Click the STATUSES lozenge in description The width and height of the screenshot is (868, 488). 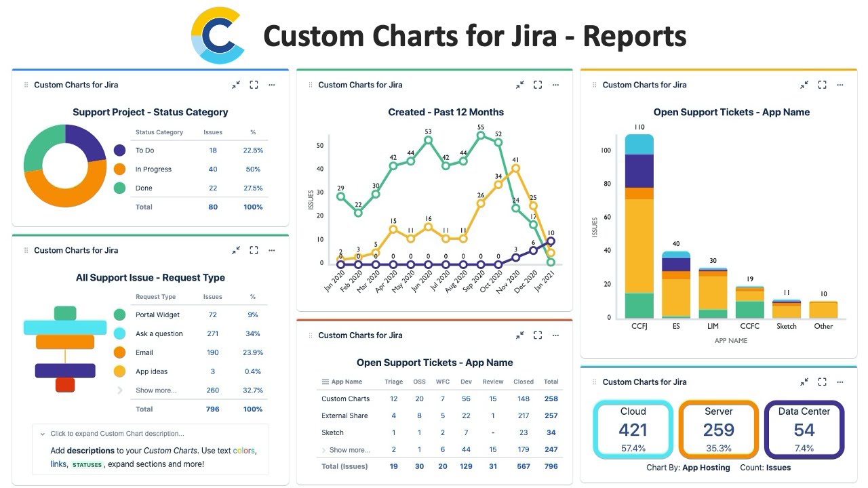pyautogui.click(x=87, y=465)
